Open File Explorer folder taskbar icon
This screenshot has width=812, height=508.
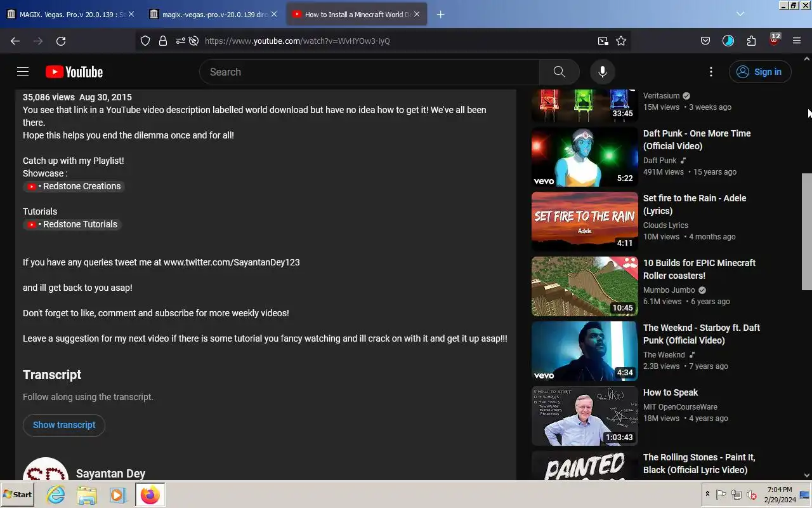pos(87,495)
